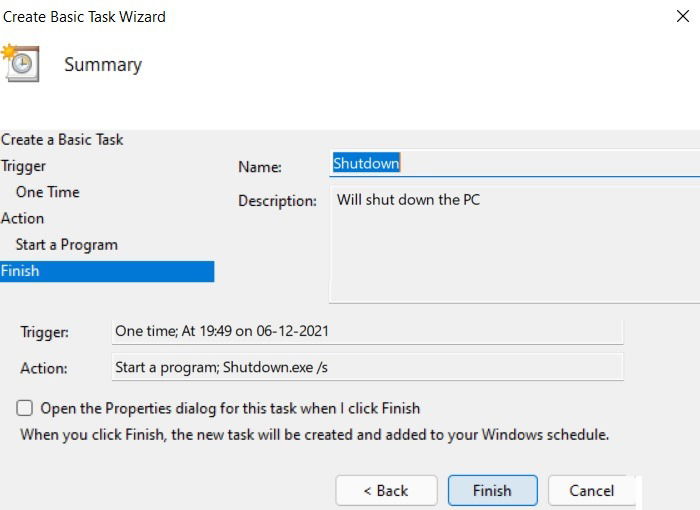Click the Action summary field
Screen dimensions: 700x510
[x=367, y=368]
